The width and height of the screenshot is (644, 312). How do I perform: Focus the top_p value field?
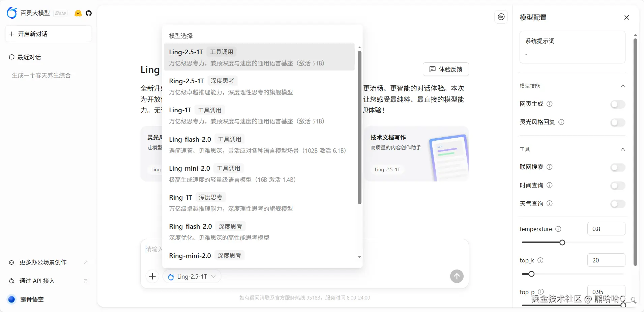coord(606,292)
